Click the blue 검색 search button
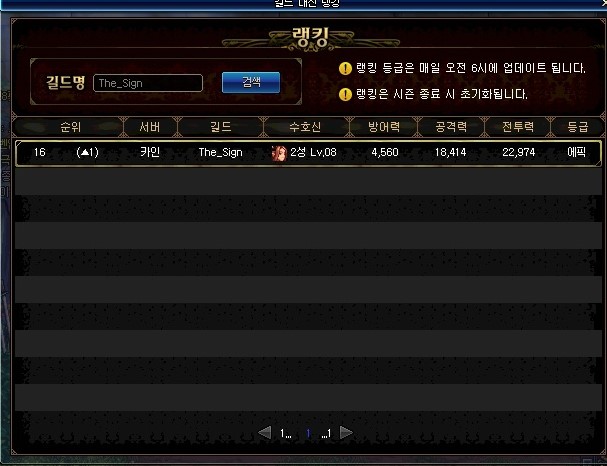 pyautogui.click(x=251, y=82)
